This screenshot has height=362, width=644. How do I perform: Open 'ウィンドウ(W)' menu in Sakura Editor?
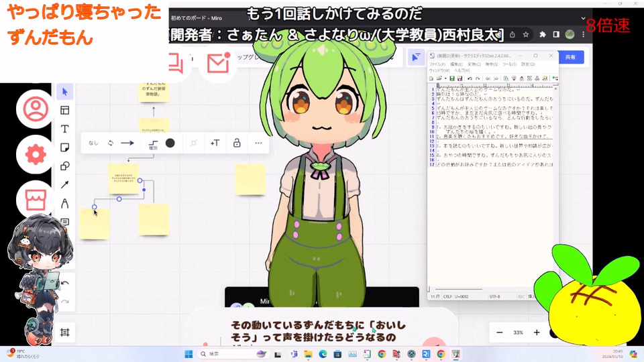tap(439, 70)
